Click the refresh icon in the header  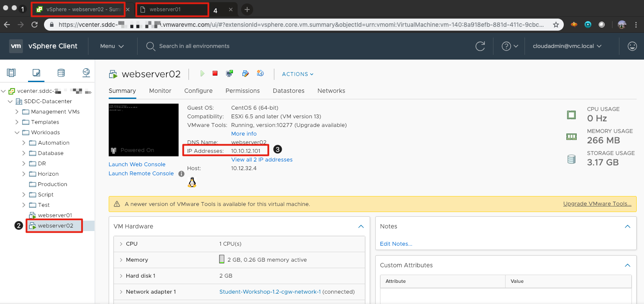click(480, 46)
